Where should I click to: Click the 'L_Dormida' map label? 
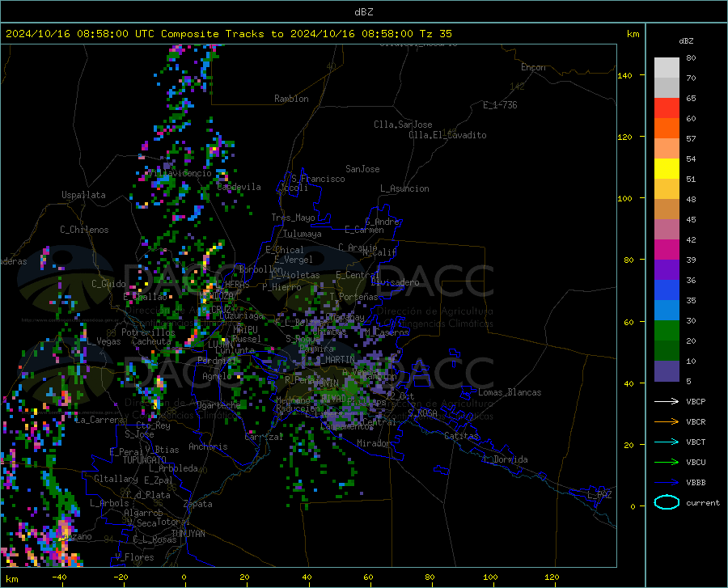[x=505, y=459]
